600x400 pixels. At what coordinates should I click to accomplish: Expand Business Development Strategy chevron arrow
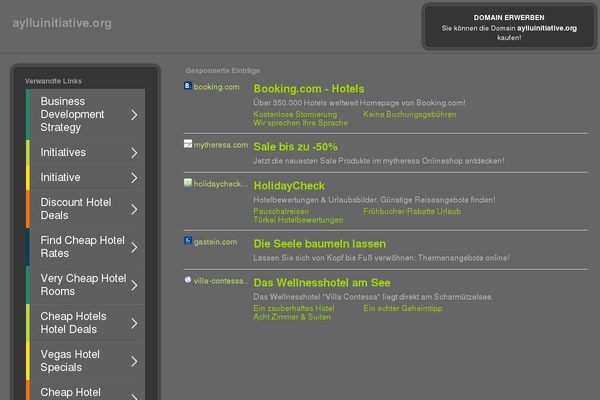134,115
